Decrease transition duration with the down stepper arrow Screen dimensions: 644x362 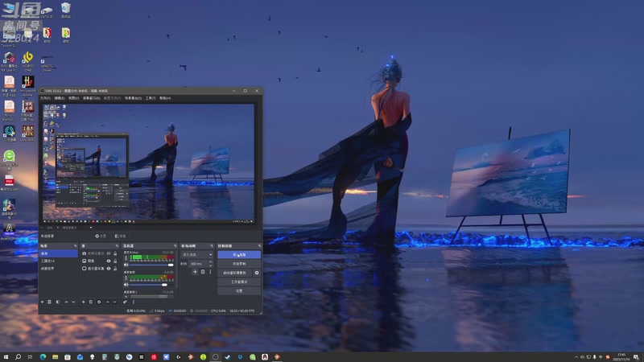211,265
